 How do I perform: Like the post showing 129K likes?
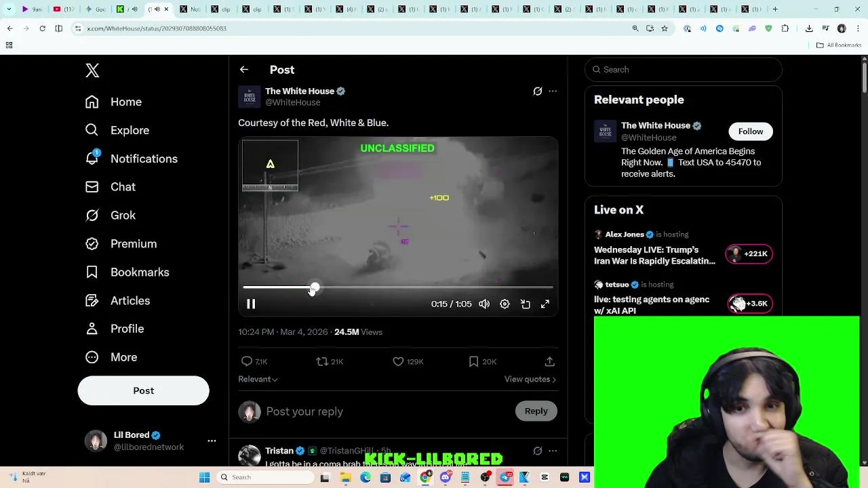click(x=399, y=362)
